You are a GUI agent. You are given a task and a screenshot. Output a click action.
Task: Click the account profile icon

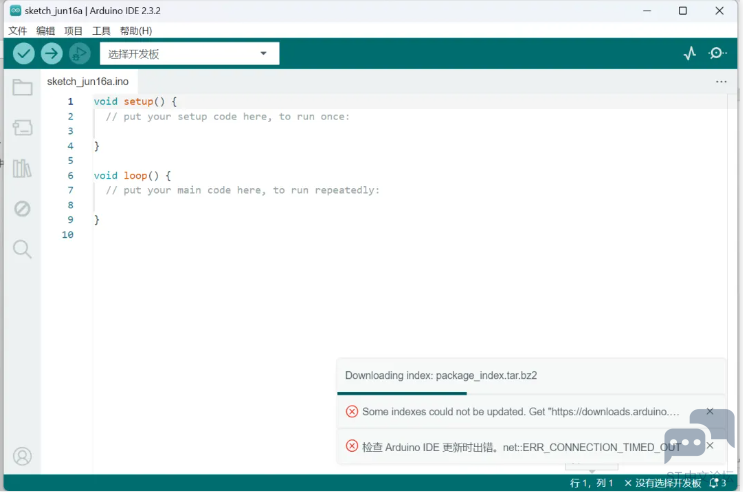pyautogui.click(x=22, y=456)
